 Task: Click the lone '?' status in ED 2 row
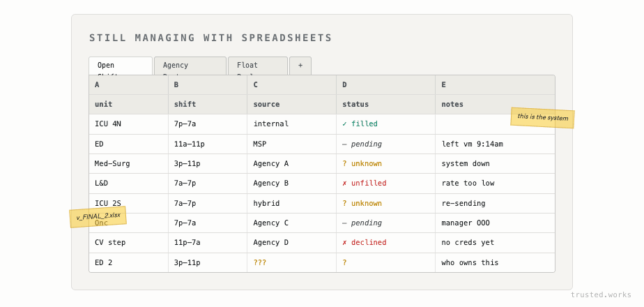(385, 262)
